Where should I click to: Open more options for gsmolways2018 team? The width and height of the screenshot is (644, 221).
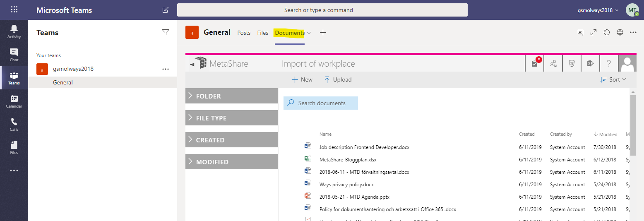(166, 69)
